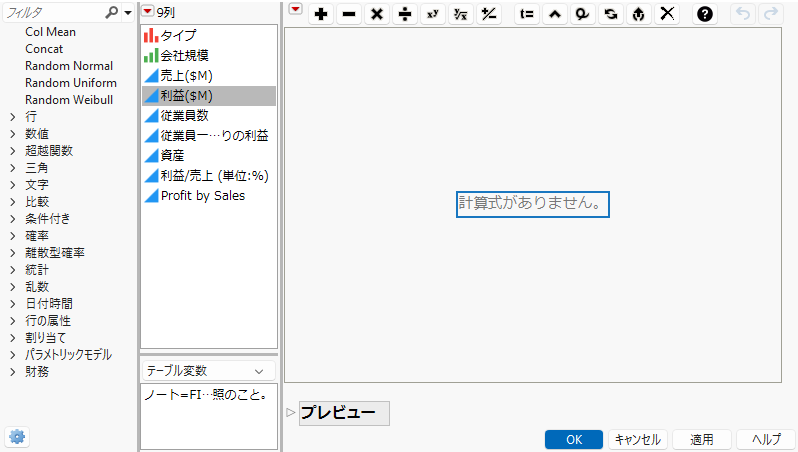The height and width of the screenshot is (452, 798).
Task: Expand the 離散型確率 function group
Action: pyautogui.click(x=13, y=253)
